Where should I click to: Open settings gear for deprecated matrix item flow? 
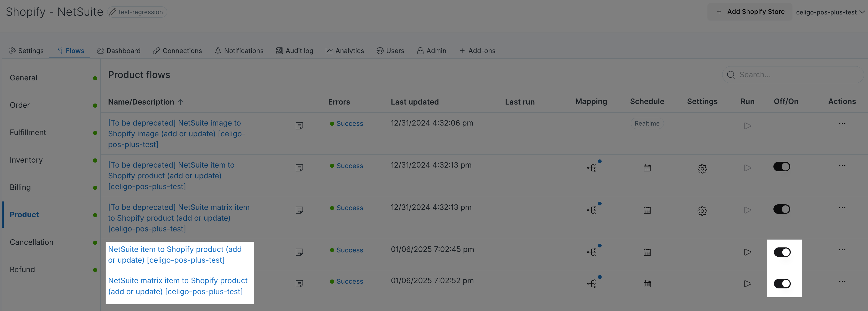coord(702,211)
